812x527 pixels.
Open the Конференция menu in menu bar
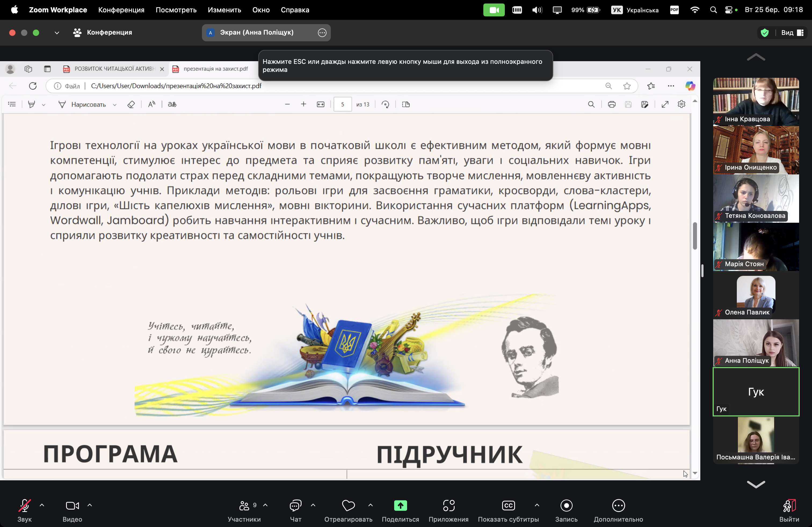tap(121, 10)
